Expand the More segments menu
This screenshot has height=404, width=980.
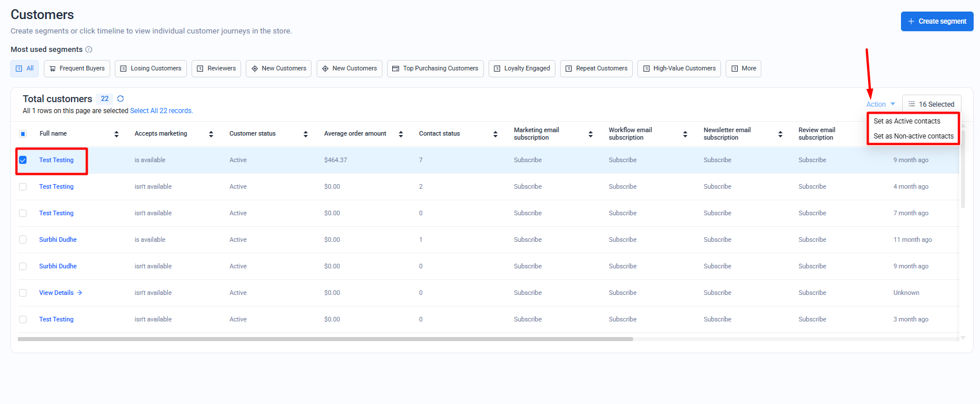pos(743,69)
